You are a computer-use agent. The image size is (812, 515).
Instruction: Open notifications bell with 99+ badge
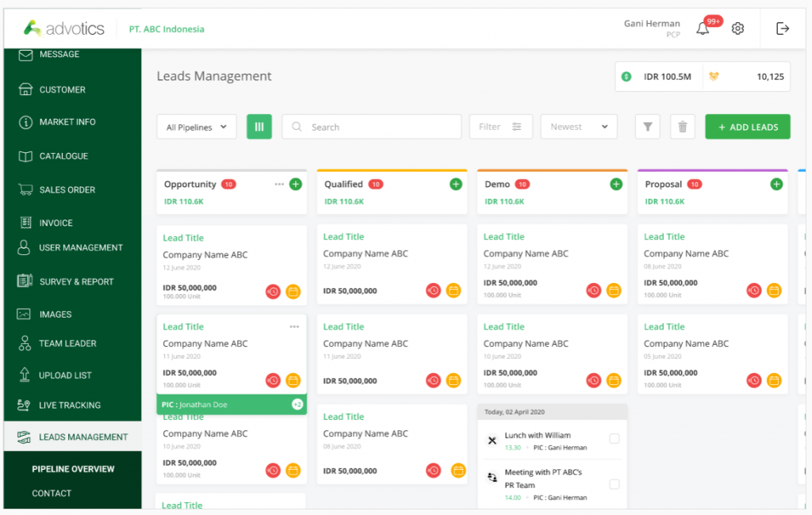point(703,28)
